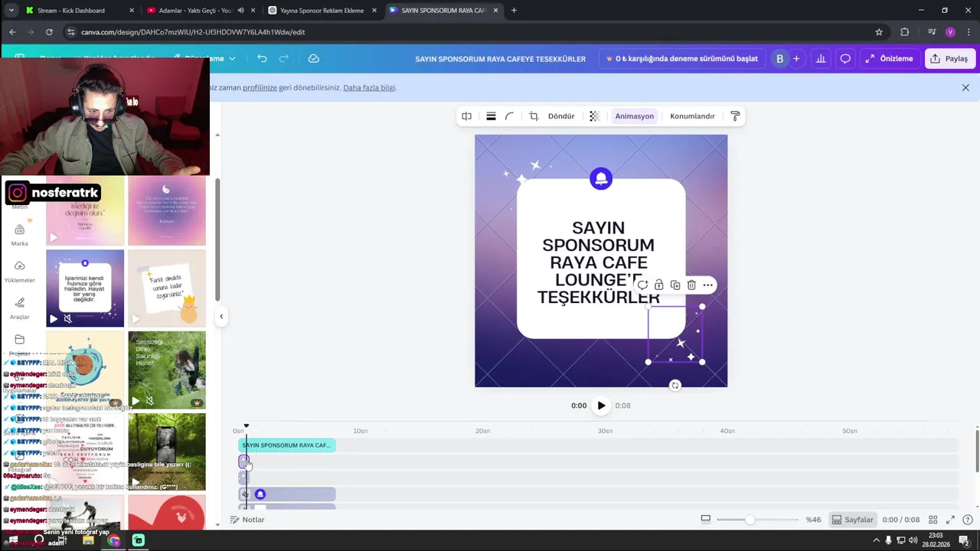This screenshot has height=551, width=980.
Task: Select the Crop tool
Action: pos(534,116)
